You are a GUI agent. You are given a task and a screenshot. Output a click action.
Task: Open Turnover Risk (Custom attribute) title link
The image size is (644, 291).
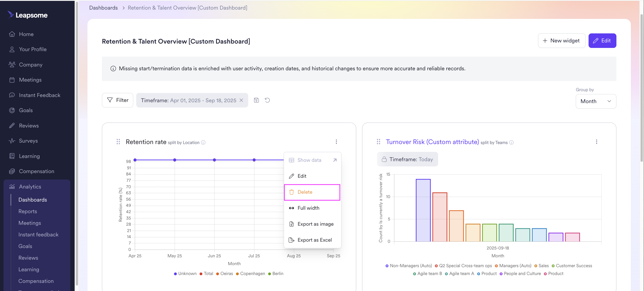point(432,142)
